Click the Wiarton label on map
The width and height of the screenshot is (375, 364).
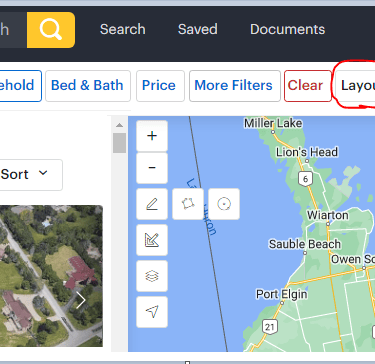328,215
